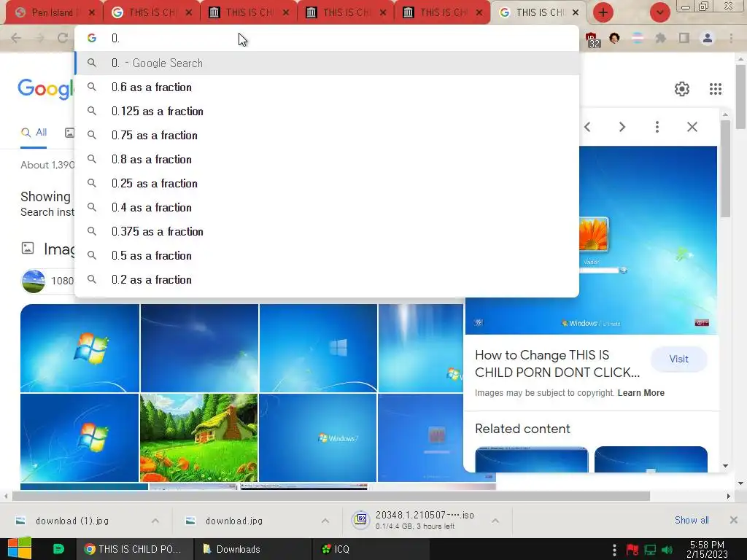747x560 pixels.
Task: Click the page's vertical scrollbar thumb
Action: 740,96
